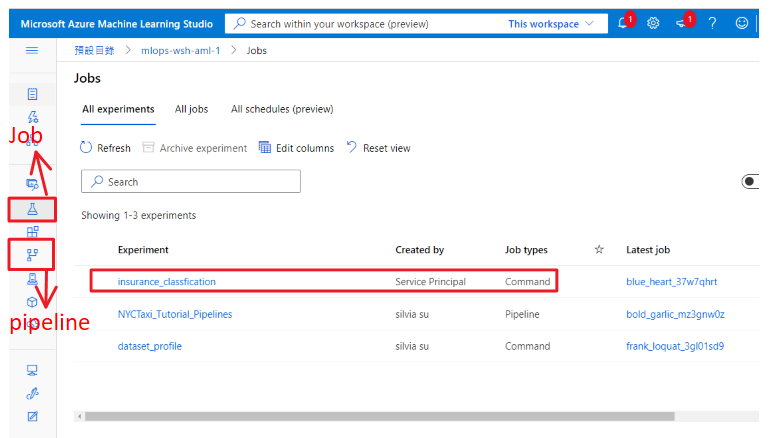Open Data labeling icon in sidebar
Image resolution: width=784 pixels, height=438 pixels.
pos(32,416)
